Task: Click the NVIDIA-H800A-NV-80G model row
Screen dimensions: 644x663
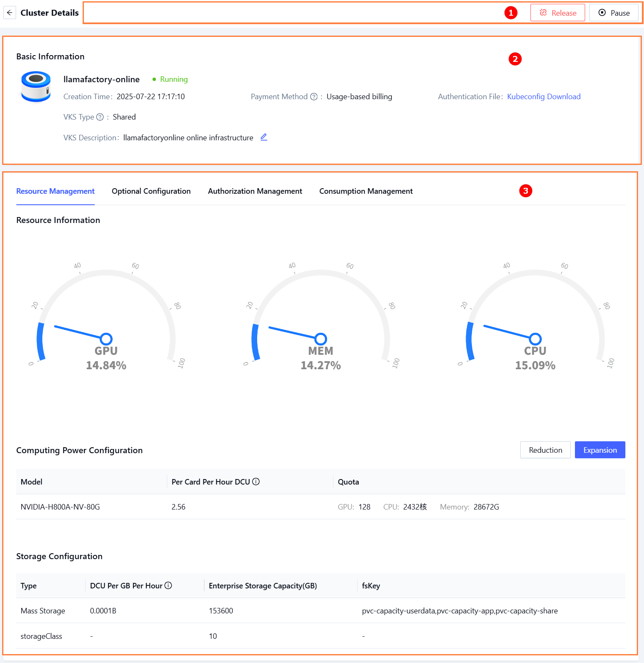Action: click(60, 507)
